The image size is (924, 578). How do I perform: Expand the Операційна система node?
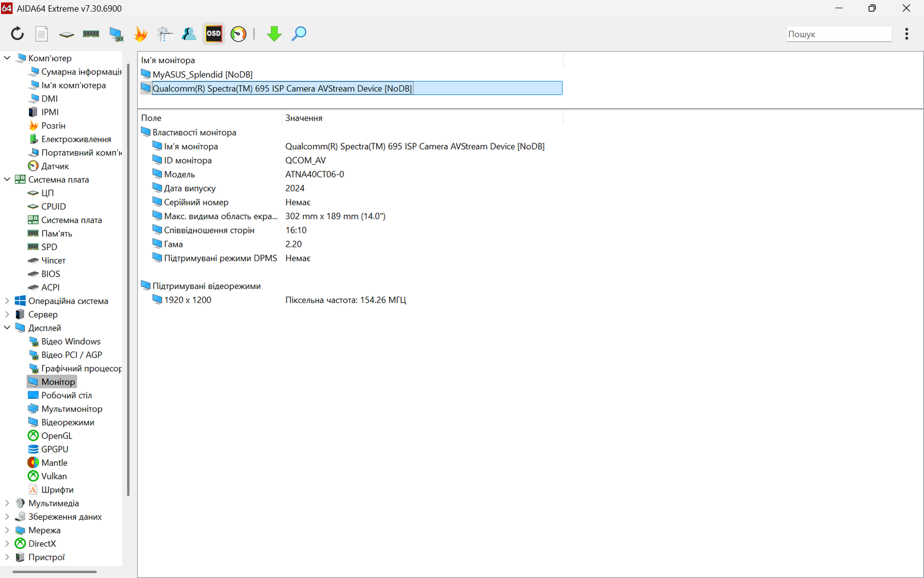point(7,301)
